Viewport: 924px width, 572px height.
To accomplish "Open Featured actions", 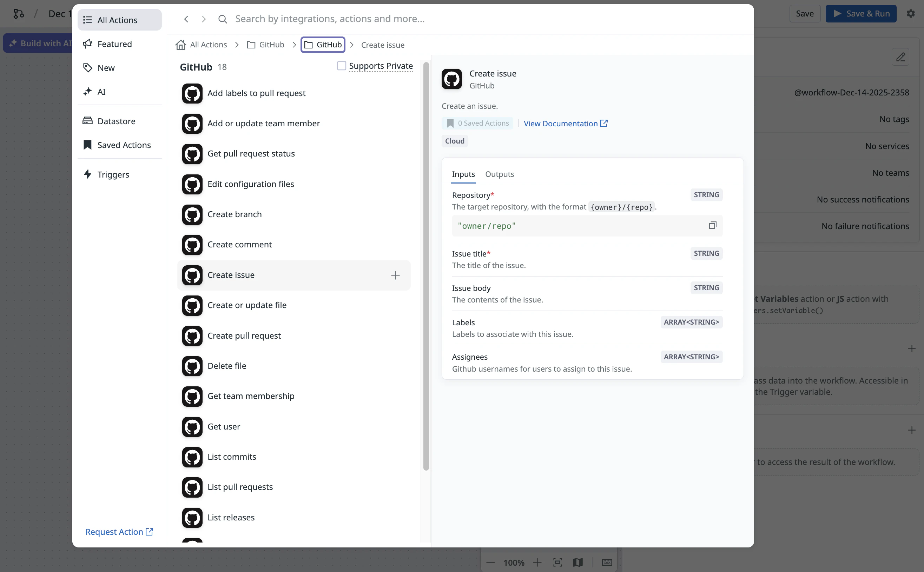I will pyautogui.click(x=120, y=44).
